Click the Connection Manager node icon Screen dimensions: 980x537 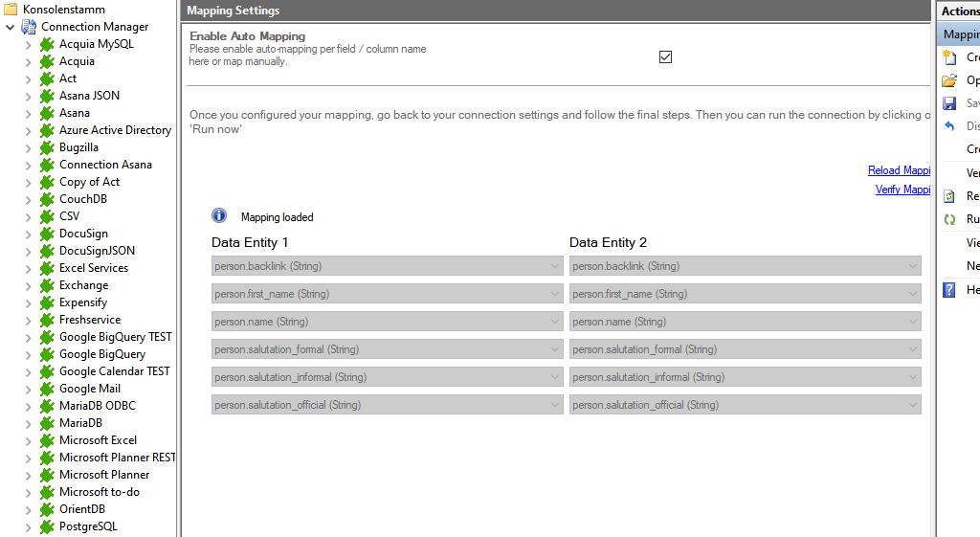(x=30, y=27)
